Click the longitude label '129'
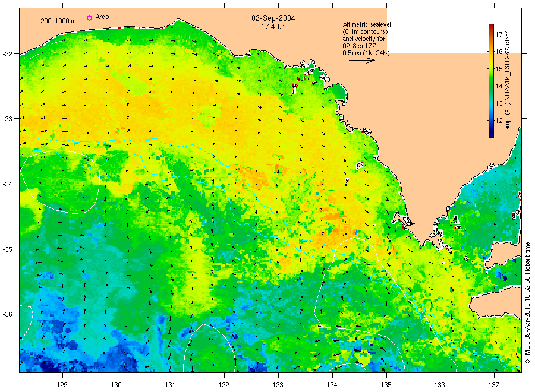 62,385
